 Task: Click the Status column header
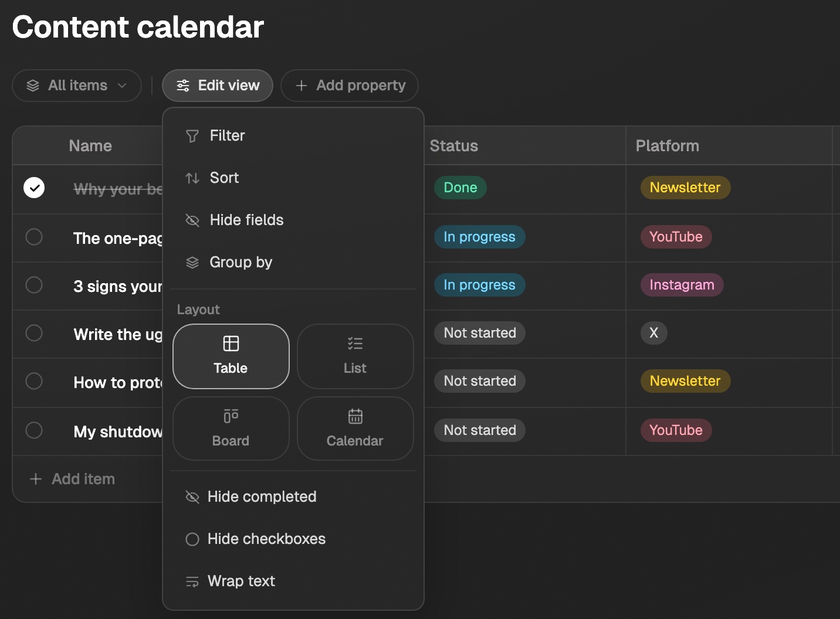pos(454,146)
